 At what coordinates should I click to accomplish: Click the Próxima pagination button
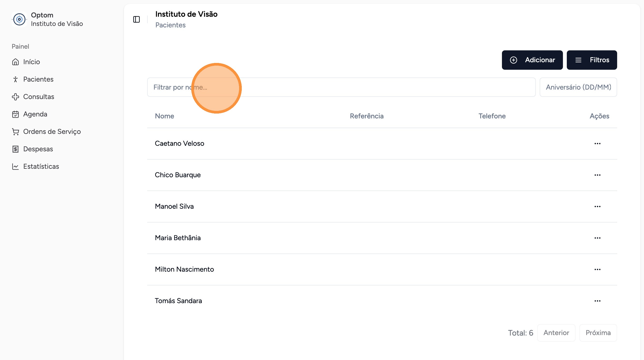pos(598,333)
